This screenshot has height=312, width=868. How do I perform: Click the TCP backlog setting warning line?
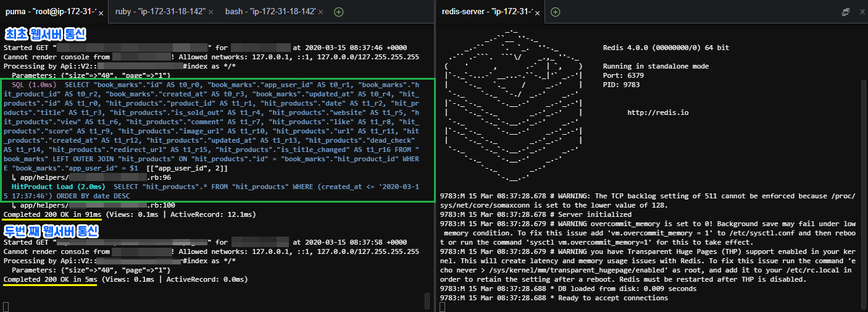pyautogui.click(x=648, y=201)
